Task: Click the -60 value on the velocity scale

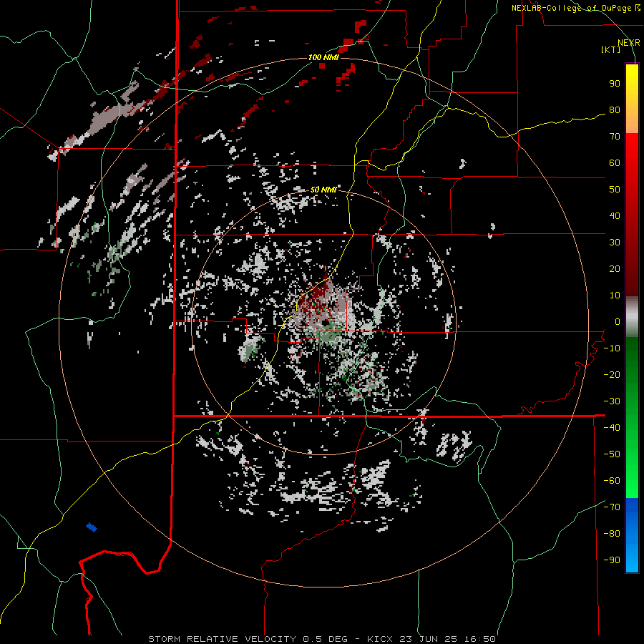Action: coord(612,481)
